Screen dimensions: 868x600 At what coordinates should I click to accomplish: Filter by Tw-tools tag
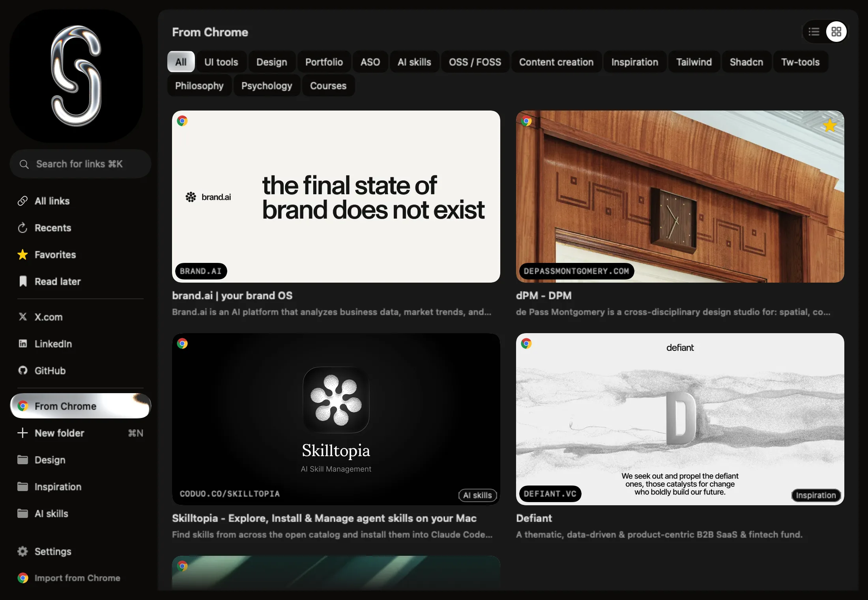(801, 62)
